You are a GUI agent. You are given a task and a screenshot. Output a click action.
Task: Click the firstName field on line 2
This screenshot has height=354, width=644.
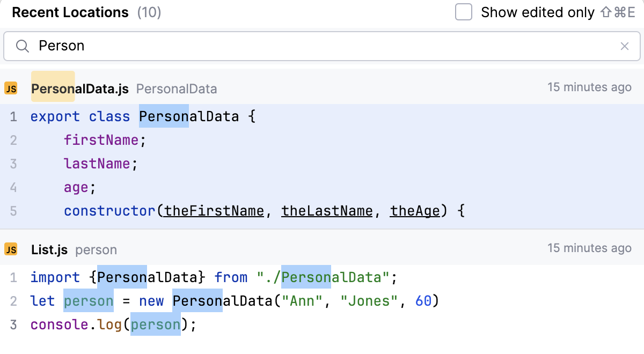pyautogui.click(x=101, y=140)
